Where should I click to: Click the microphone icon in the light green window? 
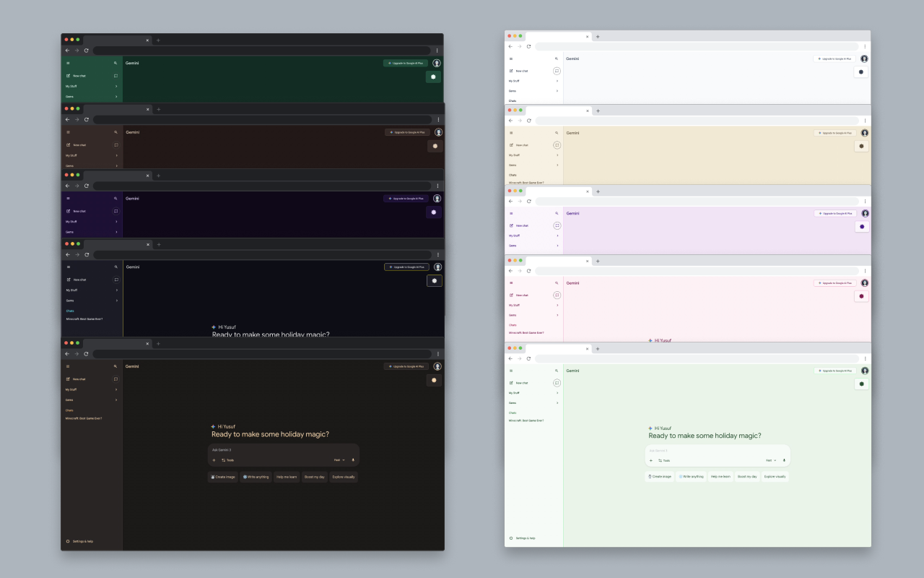coord(784,460)
